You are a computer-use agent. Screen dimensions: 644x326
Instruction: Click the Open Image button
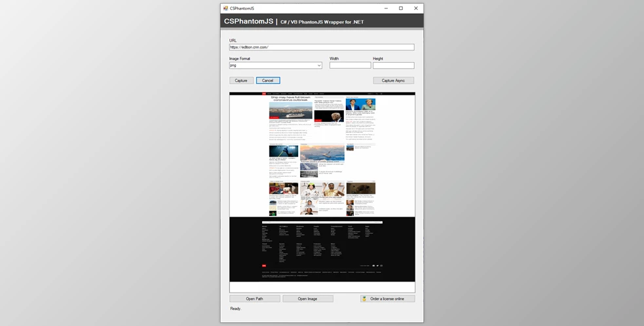point(308,299)
